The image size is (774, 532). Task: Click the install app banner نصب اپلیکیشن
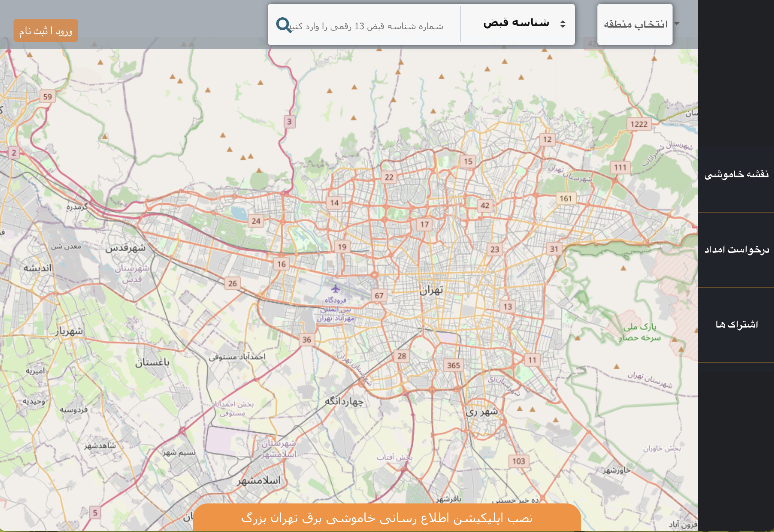(387, 518)
